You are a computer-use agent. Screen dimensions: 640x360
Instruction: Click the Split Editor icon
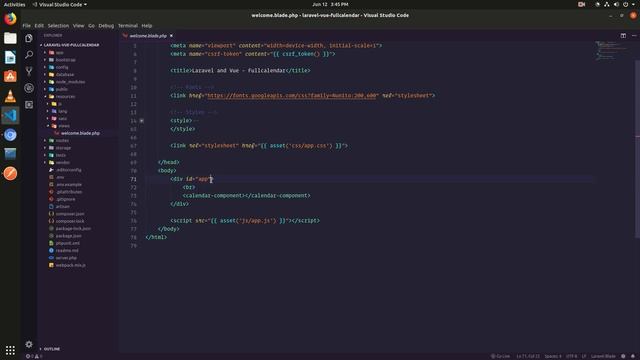pos(623,36)
